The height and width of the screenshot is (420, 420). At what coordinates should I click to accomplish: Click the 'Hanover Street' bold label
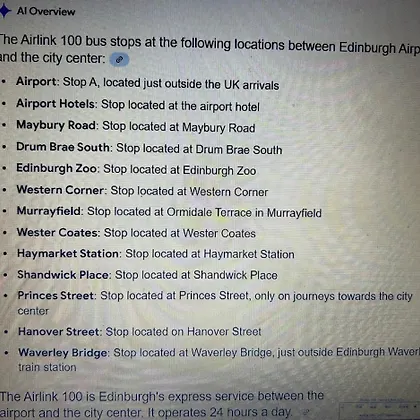pos(59,332)
